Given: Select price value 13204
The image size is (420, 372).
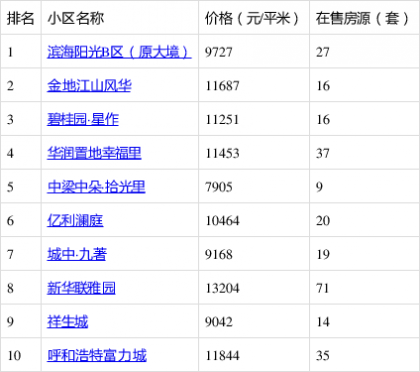Looking at the screenshot, I should coord(222,288).
